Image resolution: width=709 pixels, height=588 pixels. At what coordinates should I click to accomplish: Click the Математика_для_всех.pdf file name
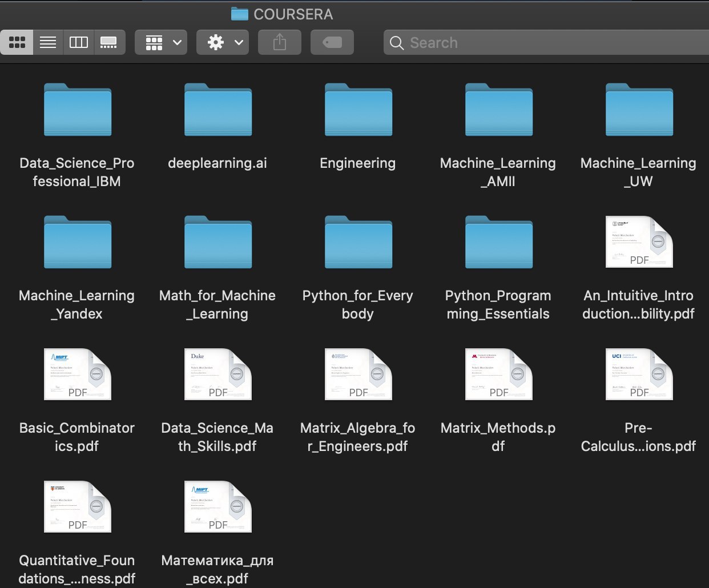[x=217, y=570]
